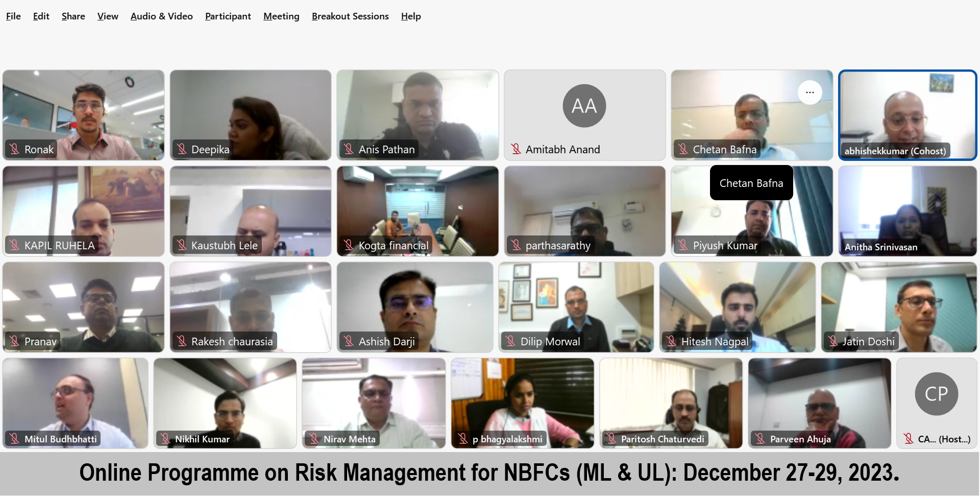980x496 pixels.
Task: Click the muted mic icon for Amitabh Anand
Action: click(516, 149)
